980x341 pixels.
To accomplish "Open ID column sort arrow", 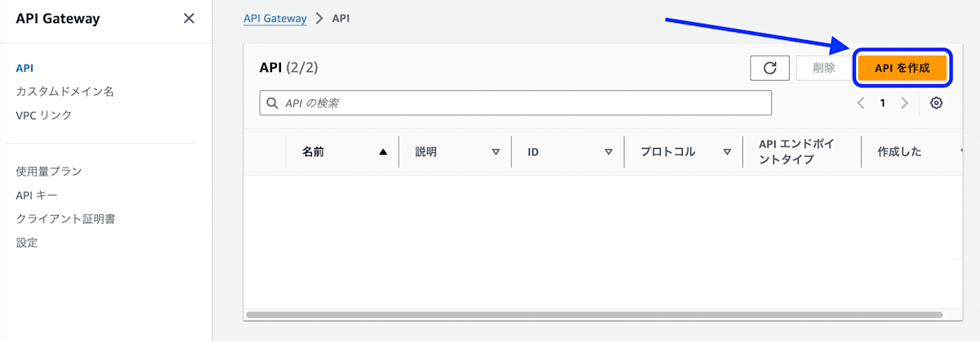I will 608,152.
